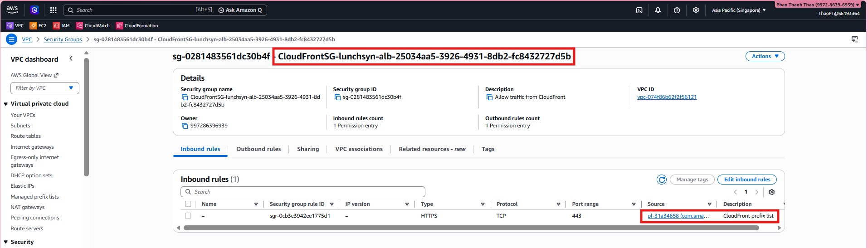Open the notifications bell
The height and width of the screenshot is (248, 868).
(658, 10)
